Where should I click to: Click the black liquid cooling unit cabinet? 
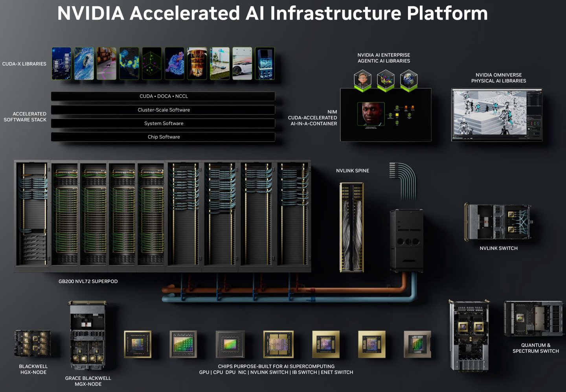(406, 240)
